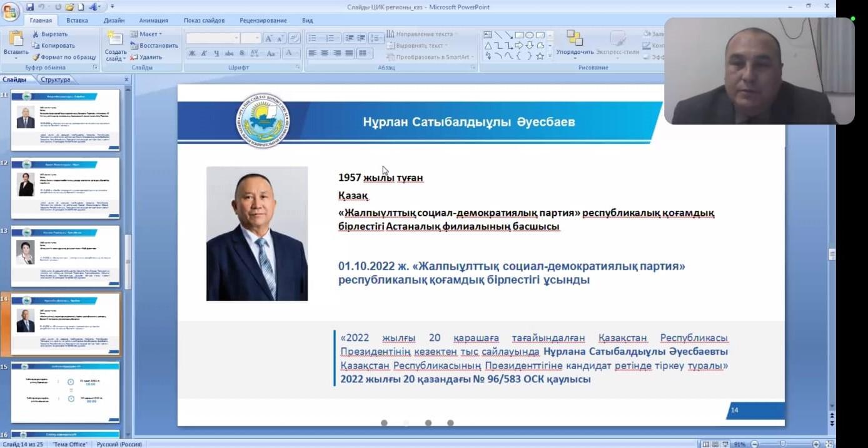Select the oval shape in shapes gallery
Viewport: 868px width, 448px height.
pos(529,35)
